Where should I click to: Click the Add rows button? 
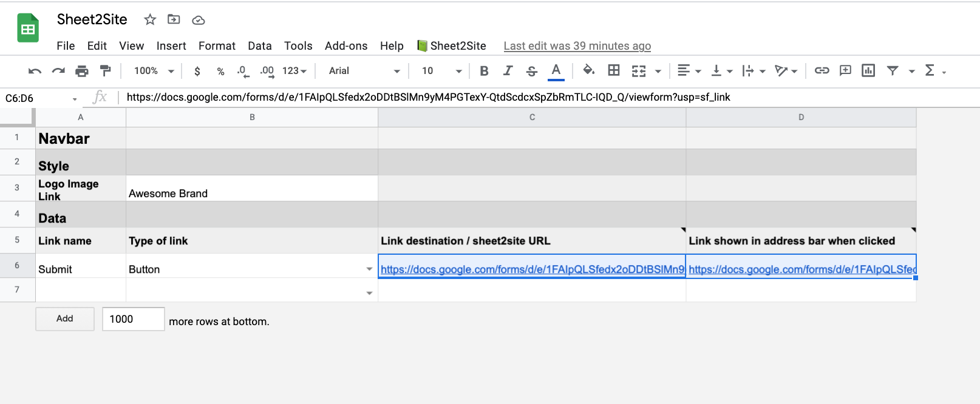point(65,319)
